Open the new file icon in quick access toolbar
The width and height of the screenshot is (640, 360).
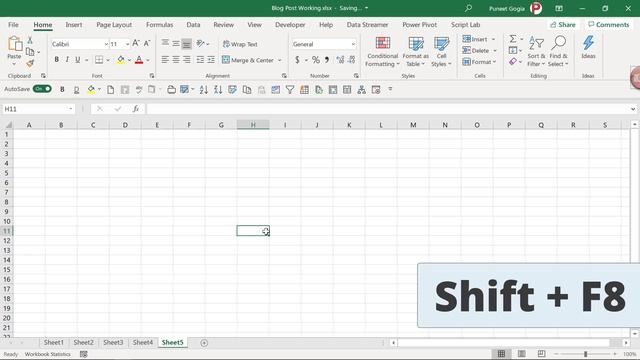click(x=111, y=90)
